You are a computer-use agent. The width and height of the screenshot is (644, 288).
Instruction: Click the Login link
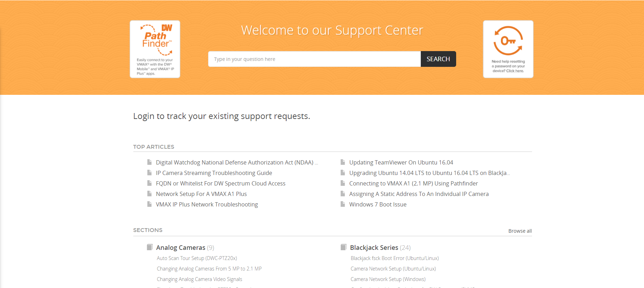[144, 116]
